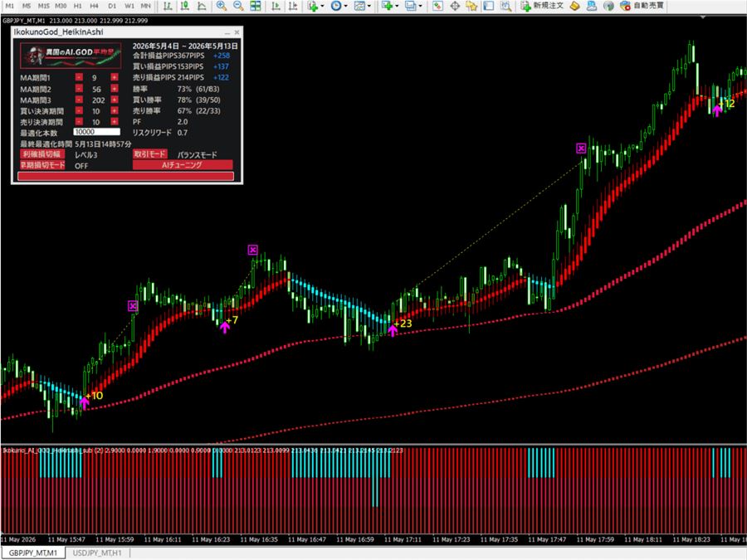Toggle 自動売買 auto trading

coord(642,6)
